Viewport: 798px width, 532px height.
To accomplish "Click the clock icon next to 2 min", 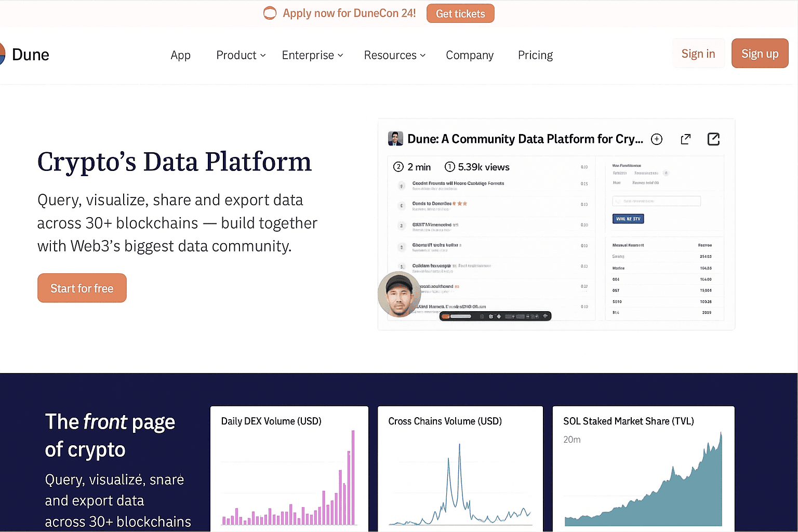I will click(398, 167).
